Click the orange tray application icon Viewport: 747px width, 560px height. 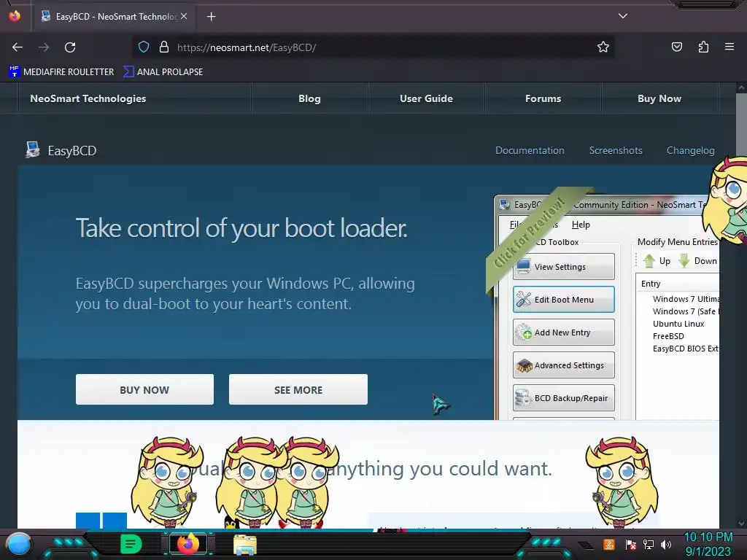[x=609, y=544]
